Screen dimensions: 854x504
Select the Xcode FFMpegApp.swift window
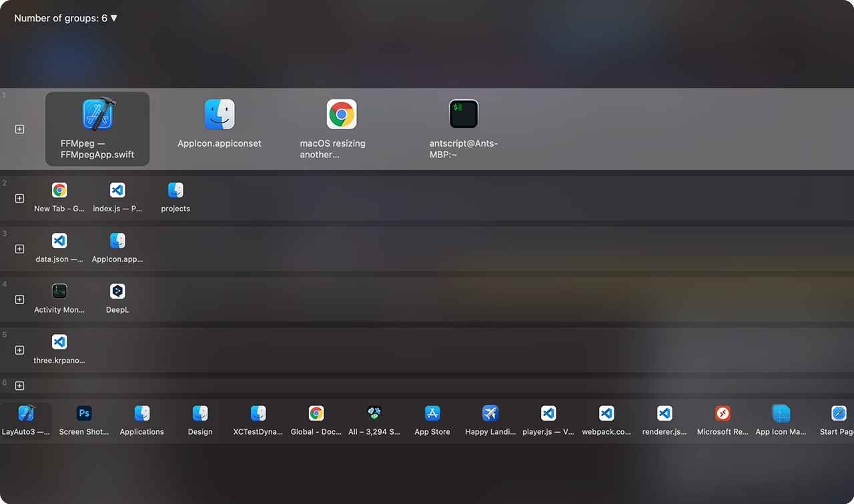click(x=97, y=129)
